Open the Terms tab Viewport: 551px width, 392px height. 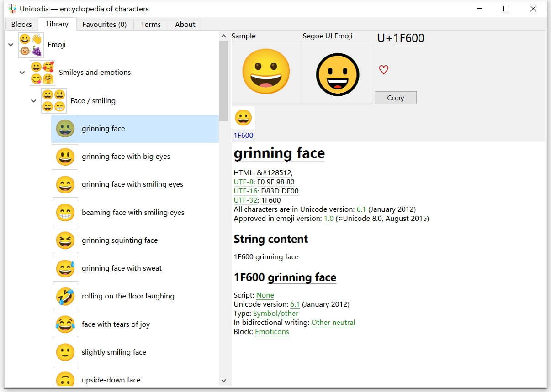point(151,25)
